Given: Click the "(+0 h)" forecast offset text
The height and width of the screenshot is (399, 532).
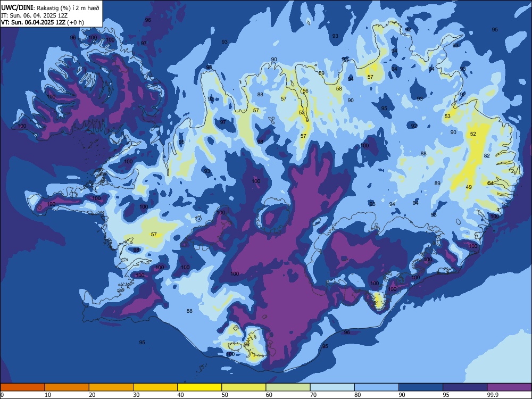Looking at the screenshot, I should (76, 22).
